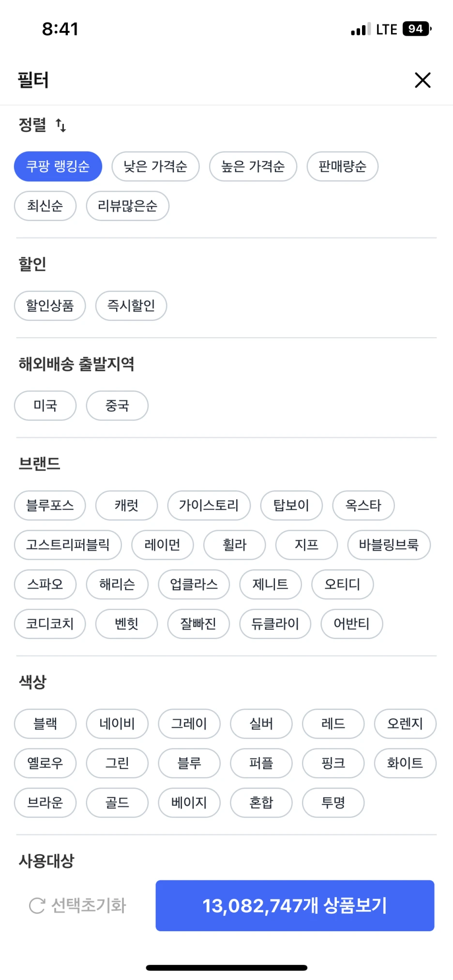Toggle the 할인상품 discount filter
Image resolution: width=453 pixels, height=980 pixels.
tap(50, 306)
